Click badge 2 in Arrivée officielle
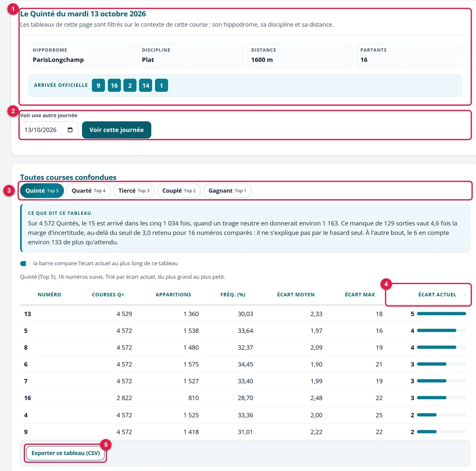The image size is (476, 471). [130, 85]
